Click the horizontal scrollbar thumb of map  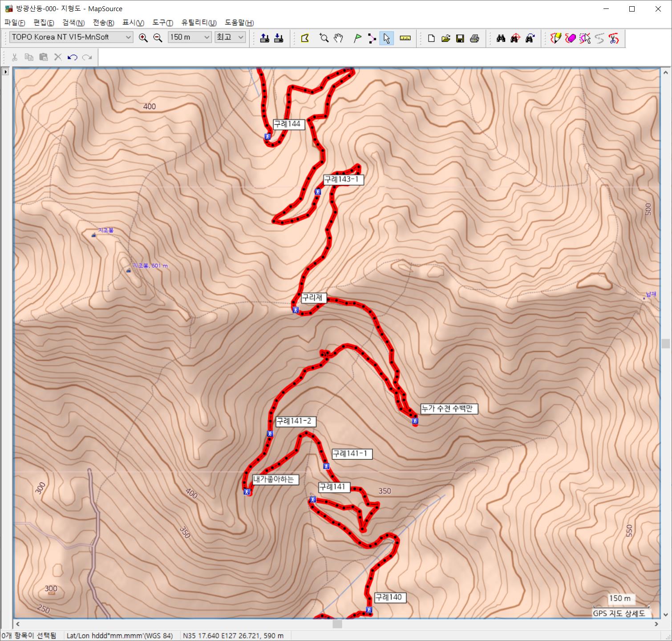coord(337,624)
